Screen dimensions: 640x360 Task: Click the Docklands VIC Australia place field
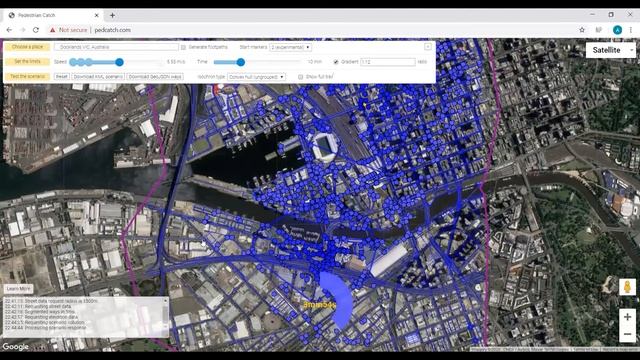116,47
